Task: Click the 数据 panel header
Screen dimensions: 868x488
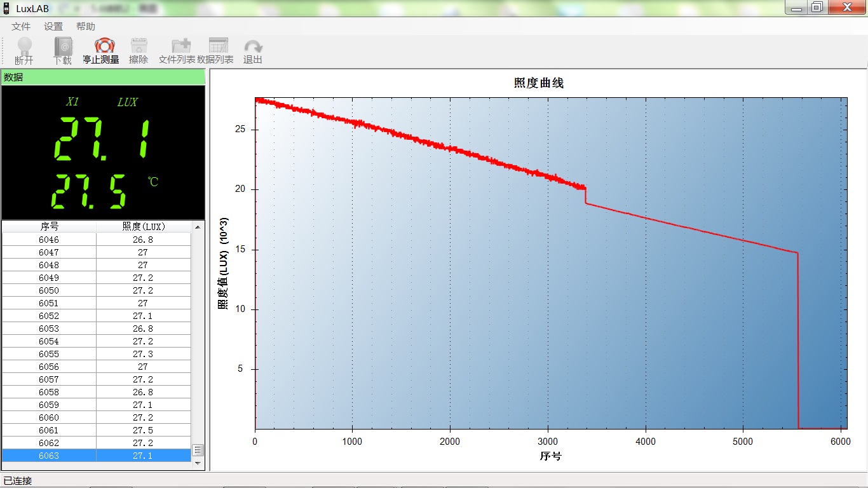Action: coord(103,77)
